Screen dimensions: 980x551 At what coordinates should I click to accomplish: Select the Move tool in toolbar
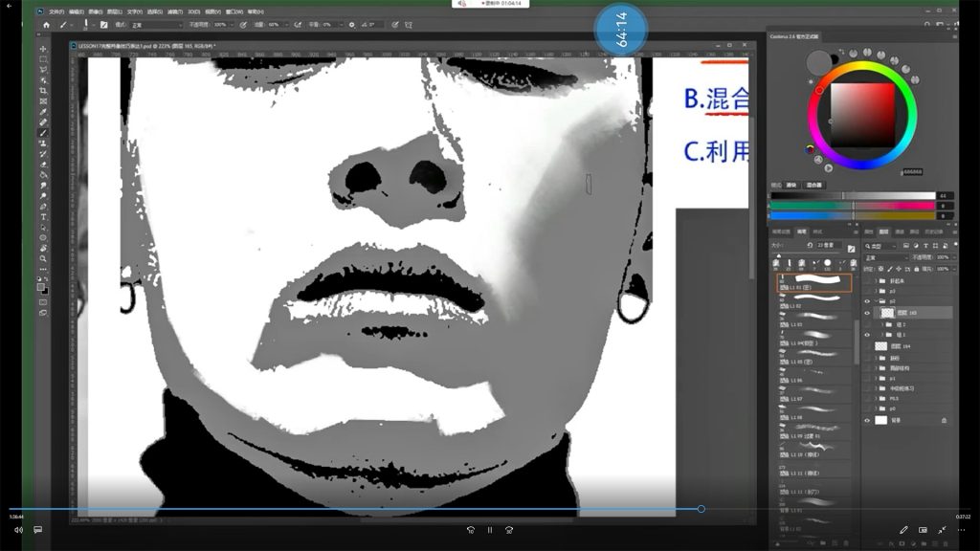click(43, 49)
